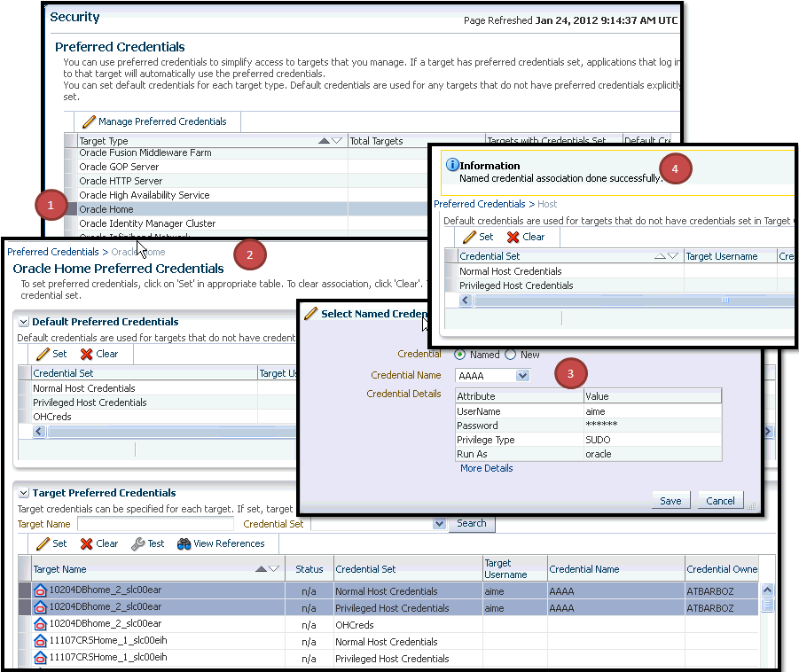Collapse Target Preferred Credentials section
The image size is (799, 672).
click(23, 493)
